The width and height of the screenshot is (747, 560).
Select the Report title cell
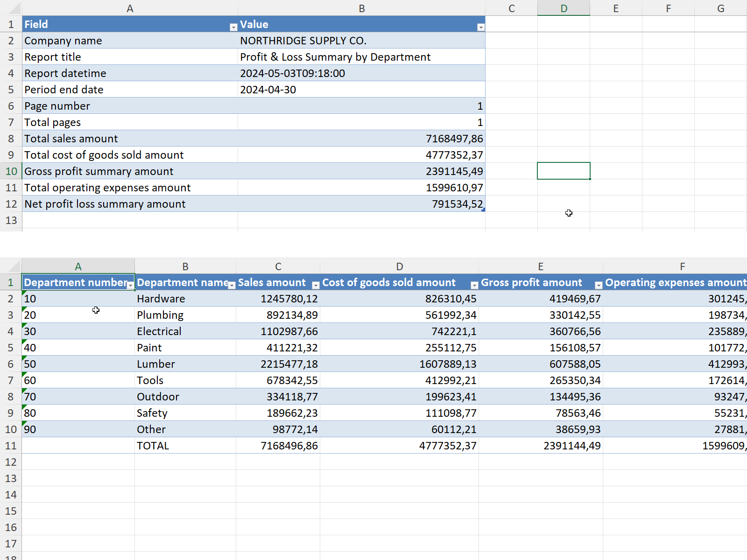130,57
